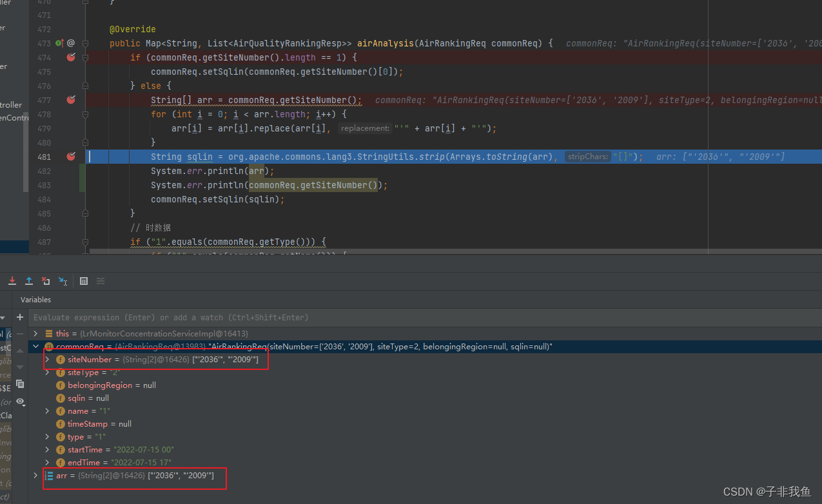This screenshot has width=822, height=504.
Task: Click the Trace Current Stream Chain icon
Action: coord(101,281)
